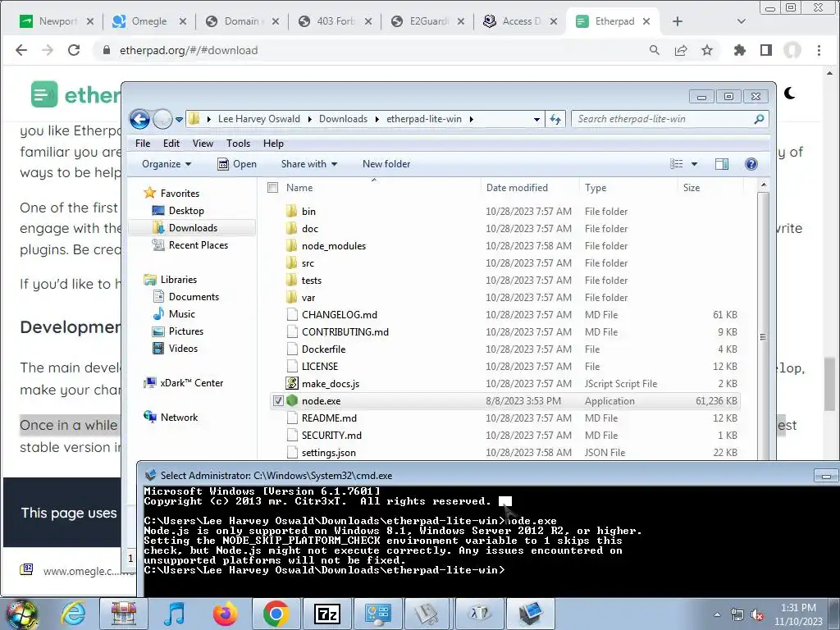Expand breadcrumb arrow after etherpad-lite-win
The width and height of the screenshot is (840, 630).
[x=471, y=119]
